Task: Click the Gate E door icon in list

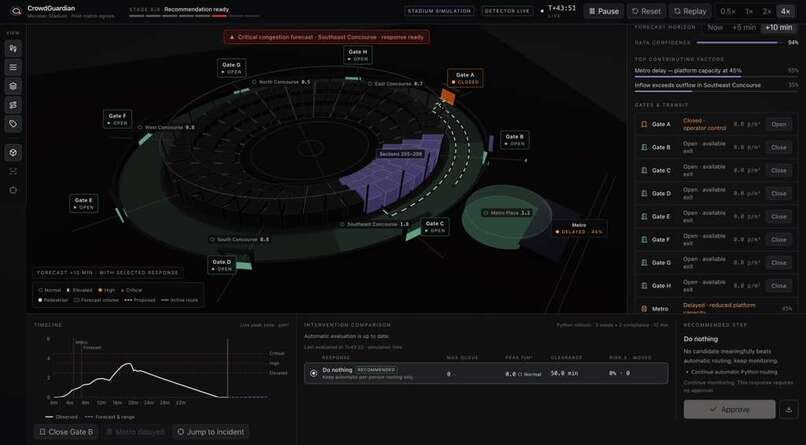Action: (644, 217)
